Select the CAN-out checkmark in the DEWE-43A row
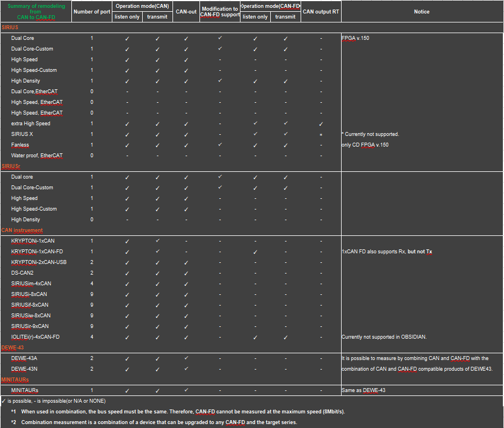The image size is (504, 428). [186, 358]
